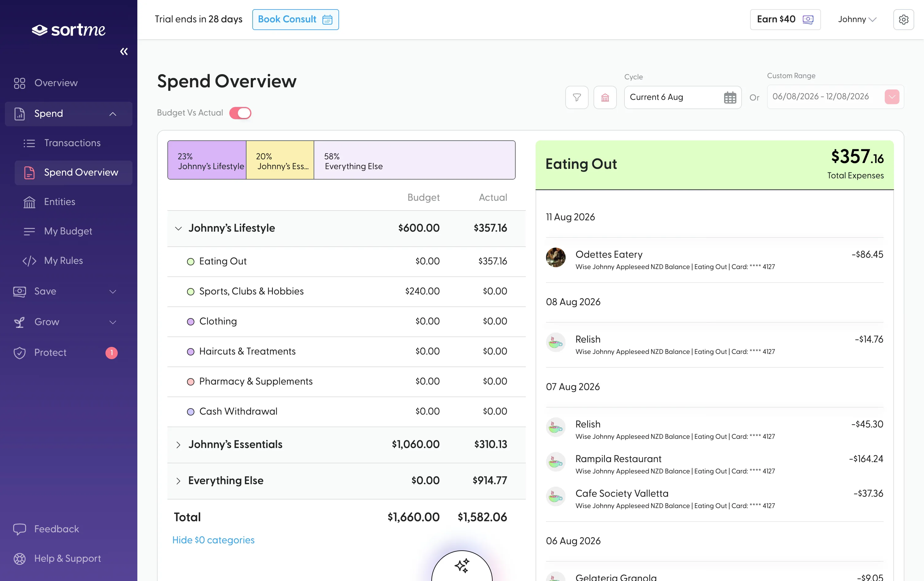The height and width of the screenshot is (581, 924).
Task: Click the sortme logo
Action: pos(68,30)
